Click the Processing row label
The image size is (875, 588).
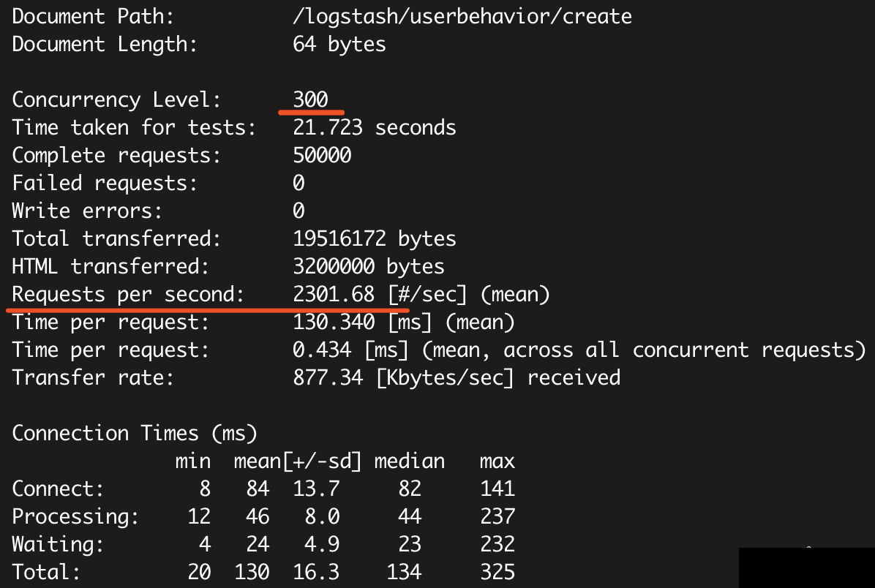coord(75,517)
